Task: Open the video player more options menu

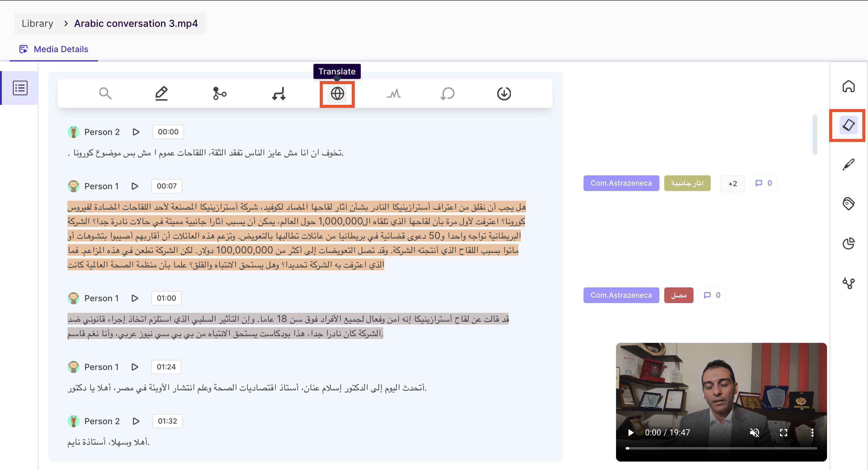Action: 813,433
